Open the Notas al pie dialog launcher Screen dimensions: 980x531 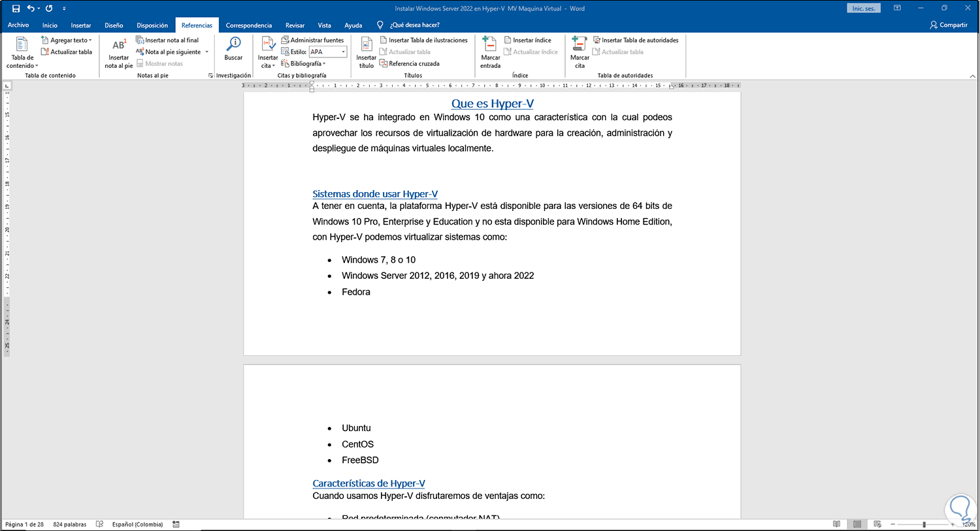pos(210,75)
